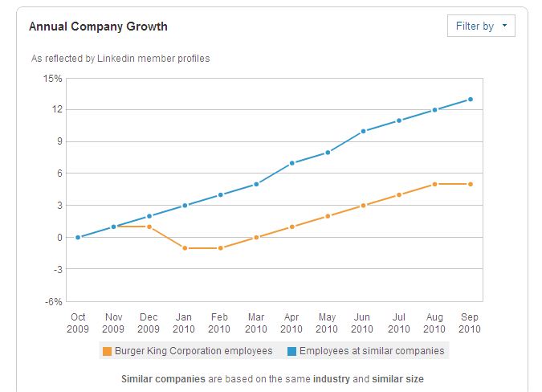Click the Annual Company Growth heading
This screenshot has height=392, width=542.
tap(98, 27)
